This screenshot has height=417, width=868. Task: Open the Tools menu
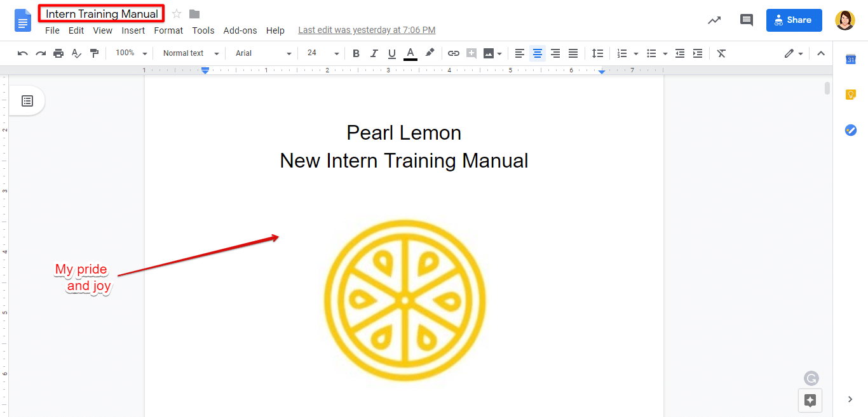pyautogui.click(x=203, y=30)
